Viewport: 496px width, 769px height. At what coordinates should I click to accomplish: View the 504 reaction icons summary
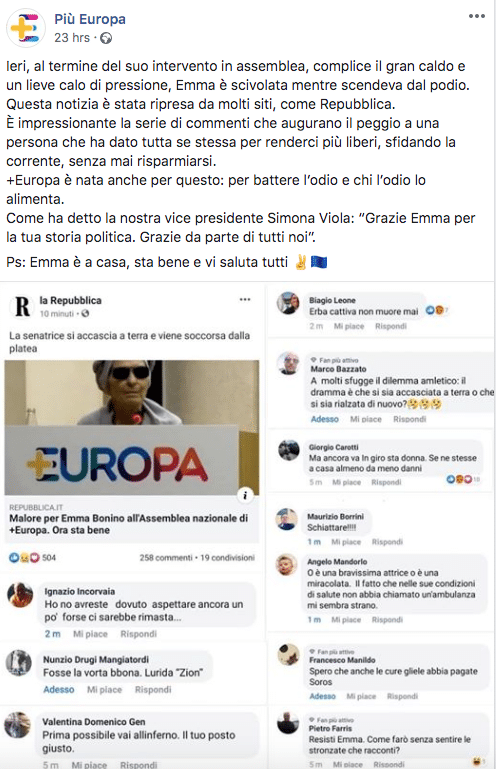coord(32,558)
